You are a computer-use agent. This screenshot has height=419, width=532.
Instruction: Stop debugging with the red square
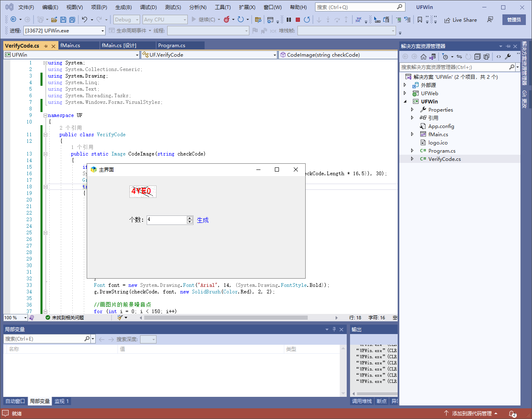(298, 19)
